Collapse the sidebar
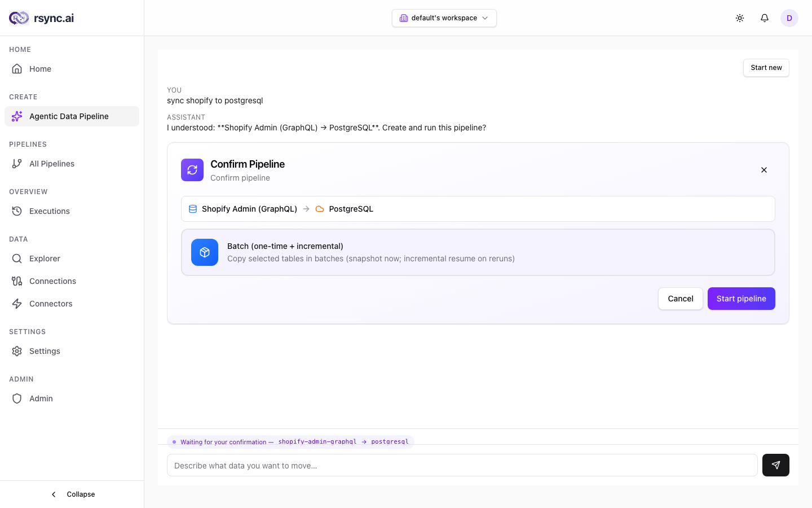 [x=72, y=494]
